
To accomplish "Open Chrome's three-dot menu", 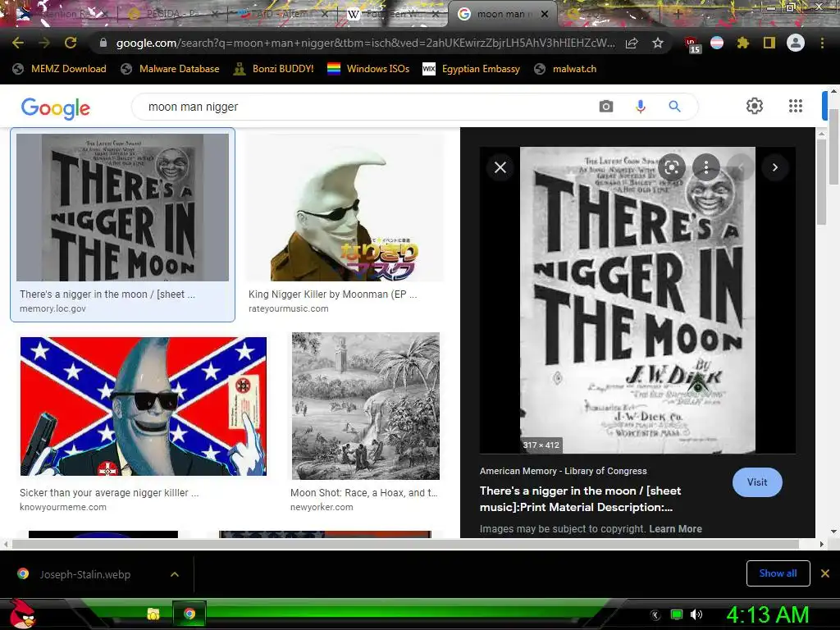I will pos(822,43).
